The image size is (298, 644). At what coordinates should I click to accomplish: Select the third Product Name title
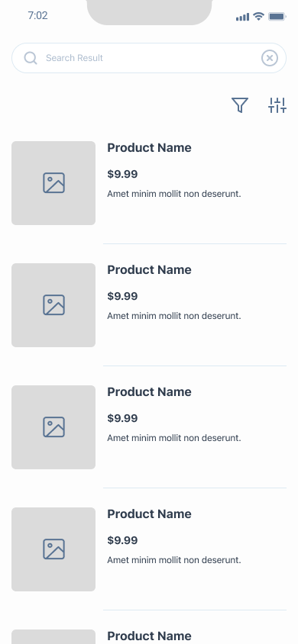[x=149, y=392]
